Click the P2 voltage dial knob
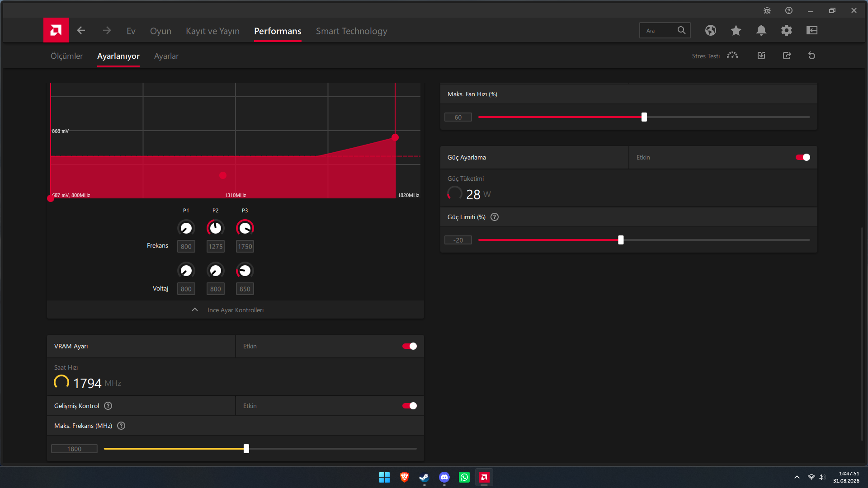This screenshot has width=868, height=488. (215, 270)
